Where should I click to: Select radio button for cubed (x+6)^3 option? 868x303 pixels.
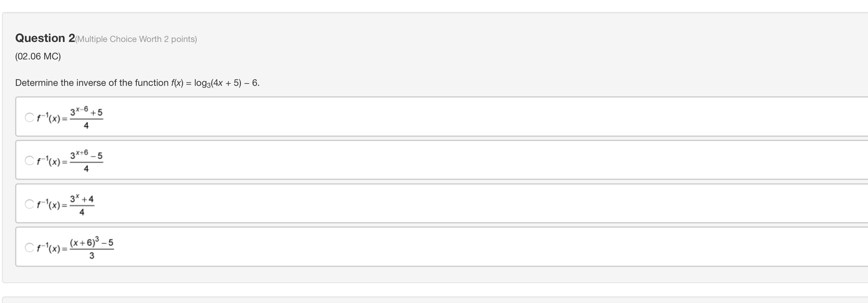(28, 247)
